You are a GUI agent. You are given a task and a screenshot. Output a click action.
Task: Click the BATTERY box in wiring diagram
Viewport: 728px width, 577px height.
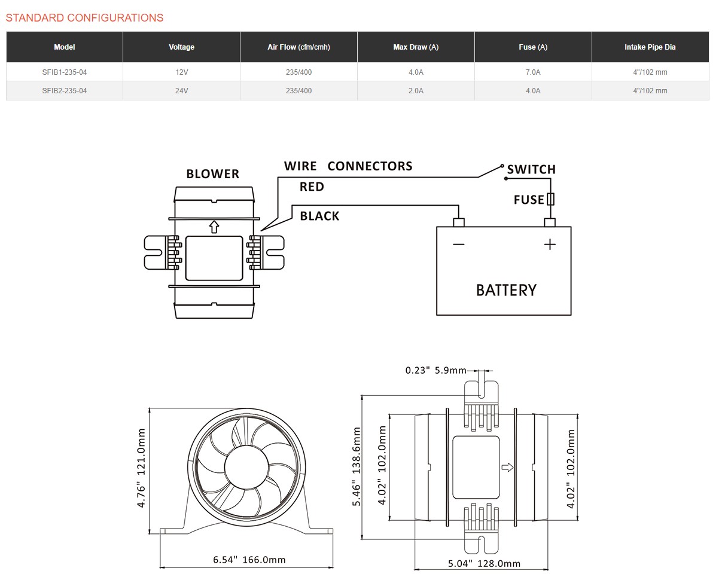[x=504, y=270]
